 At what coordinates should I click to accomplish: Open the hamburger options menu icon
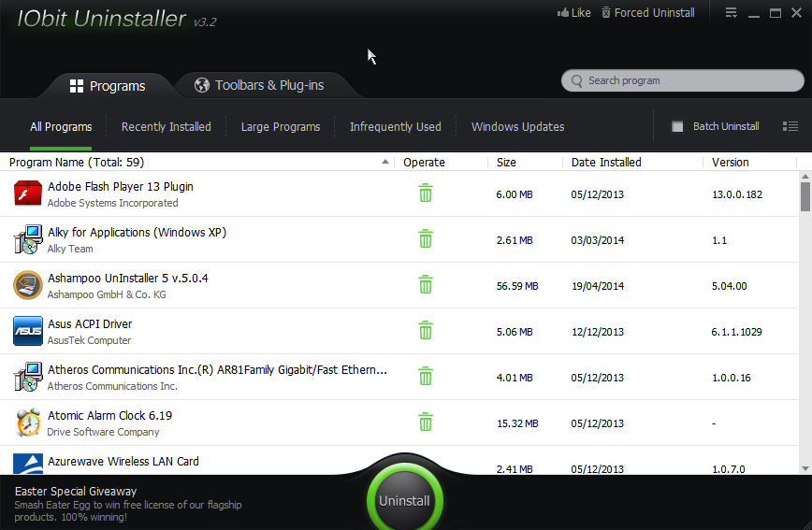tap(731, 12)
